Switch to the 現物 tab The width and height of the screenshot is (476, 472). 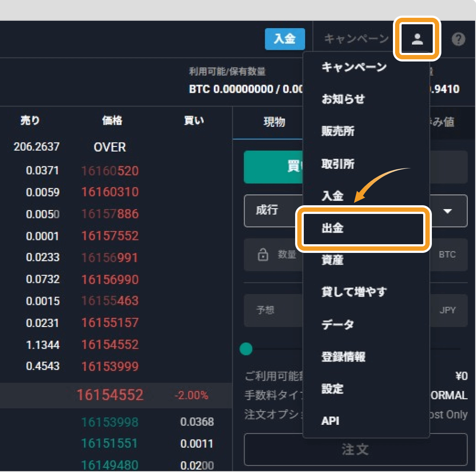(x=274, y=122)
